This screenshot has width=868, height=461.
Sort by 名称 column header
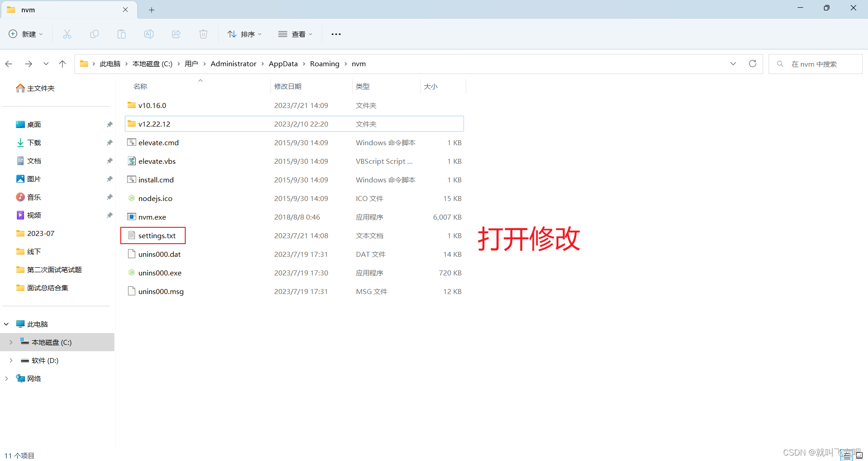[140, 86]
